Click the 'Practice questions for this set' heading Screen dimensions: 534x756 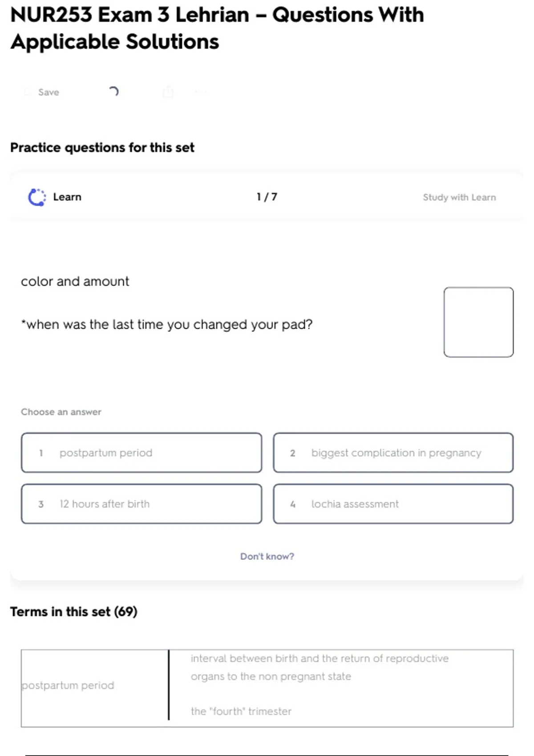(x=102, y=148)
